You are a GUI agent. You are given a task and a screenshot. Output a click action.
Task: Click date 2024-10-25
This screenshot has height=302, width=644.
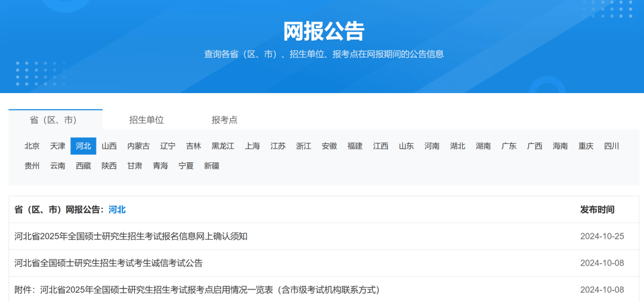coord(602,237)
